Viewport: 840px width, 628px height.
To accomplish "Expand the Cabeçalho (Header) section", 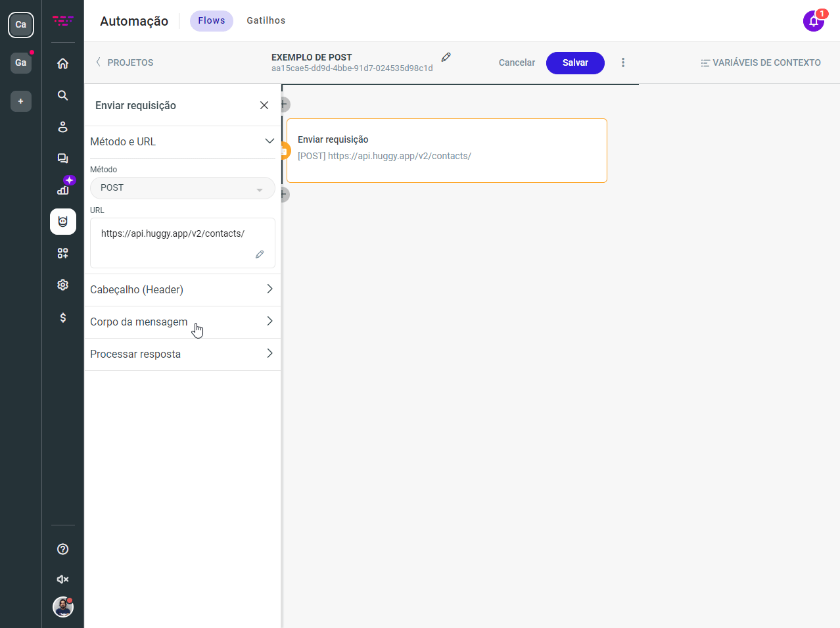I will pos(183,290).
